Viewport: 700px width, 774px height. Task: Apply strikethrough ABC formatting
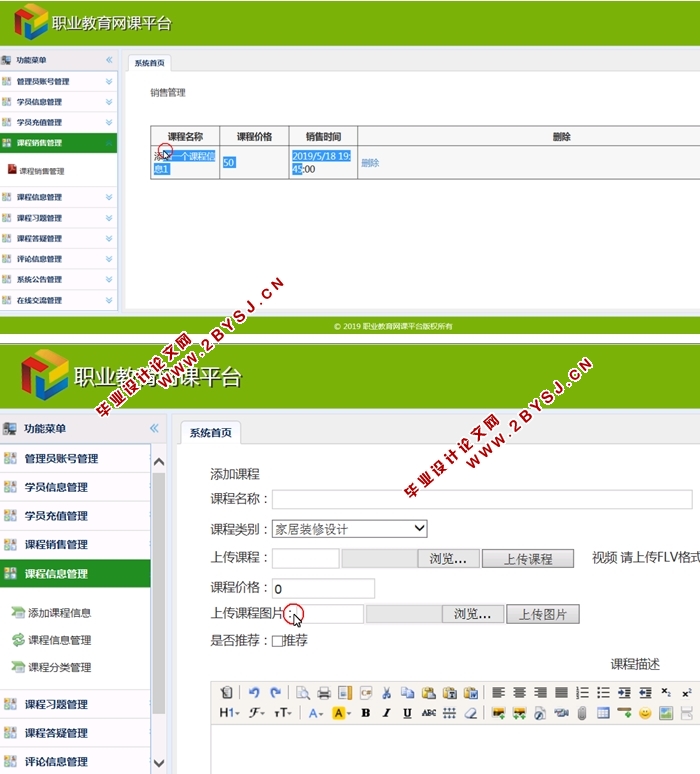[x=428, y=713]
